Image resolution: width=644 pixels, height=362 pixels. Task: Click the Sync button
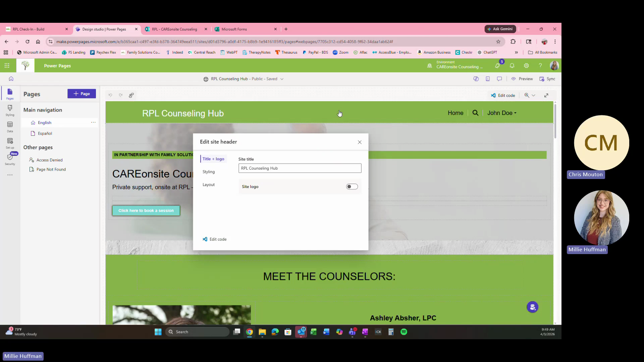[x=547, y=79]
